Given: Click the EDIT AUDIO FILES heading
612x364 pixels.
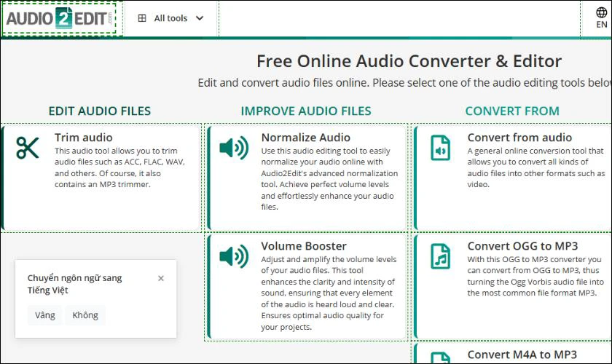Looking at the screenshot, I should pos(100,111).
